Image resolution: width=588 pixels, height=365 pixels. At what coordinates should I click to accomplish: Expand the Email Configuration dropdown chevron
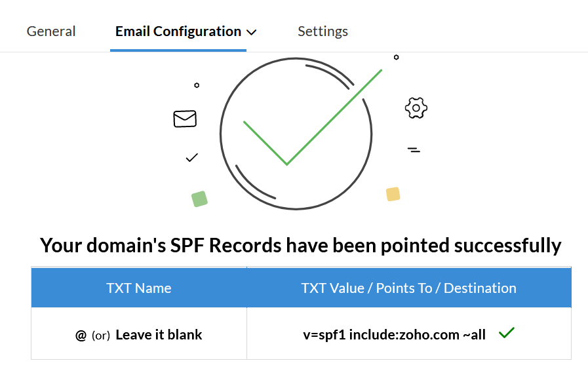(251, 33)
